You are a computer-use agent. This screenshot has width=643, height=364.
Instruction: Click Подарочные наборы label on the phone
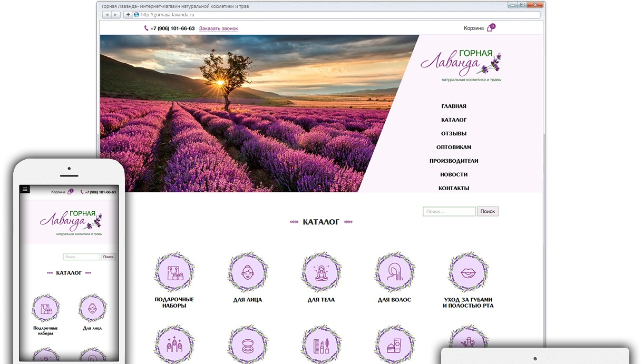[46, 330]
